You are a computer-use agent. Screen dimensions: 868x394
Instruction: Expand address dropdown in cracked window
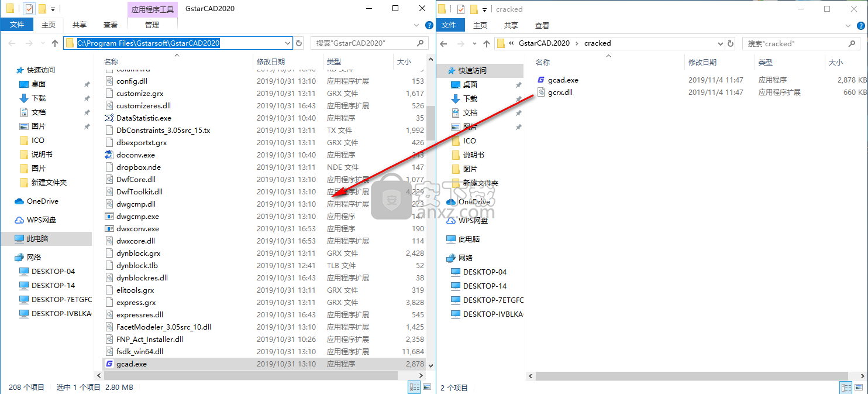click(719, 43)
